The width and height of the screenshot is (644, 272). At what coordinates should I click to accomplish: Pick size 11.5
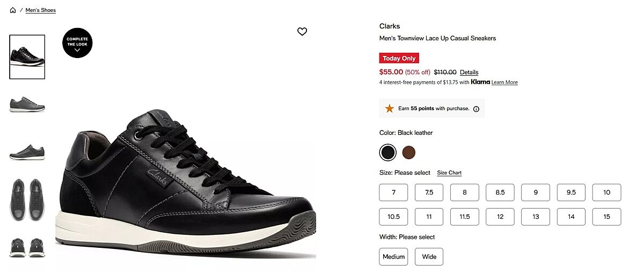point(464,217)
